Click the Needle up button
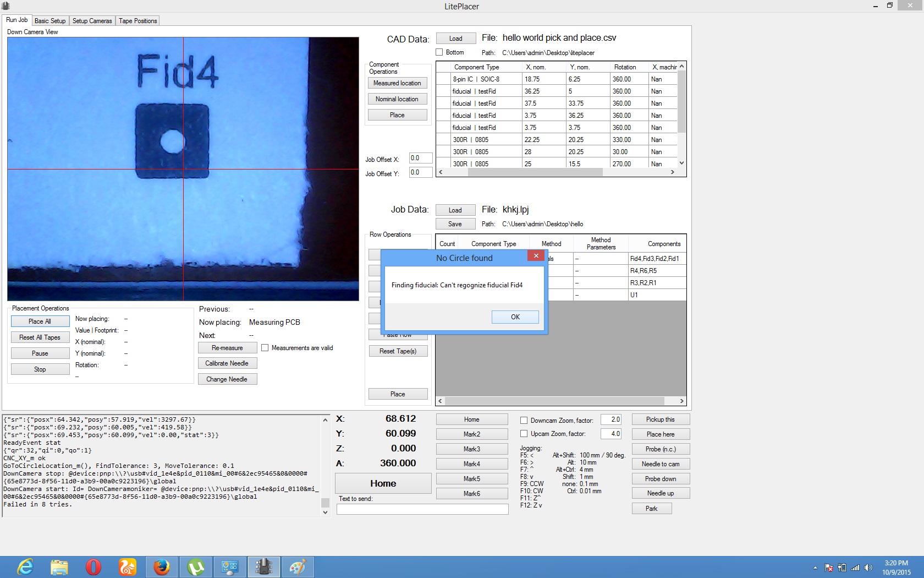The width and height of the screenshot is (924, 578). coord(661,493)
